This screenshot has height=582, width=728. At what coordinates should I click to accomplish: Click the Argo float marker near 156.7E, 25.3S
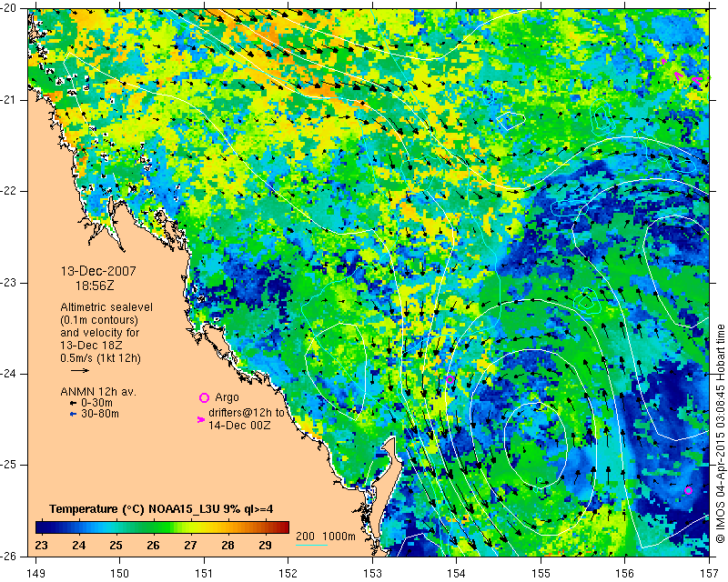pos(688,490)
